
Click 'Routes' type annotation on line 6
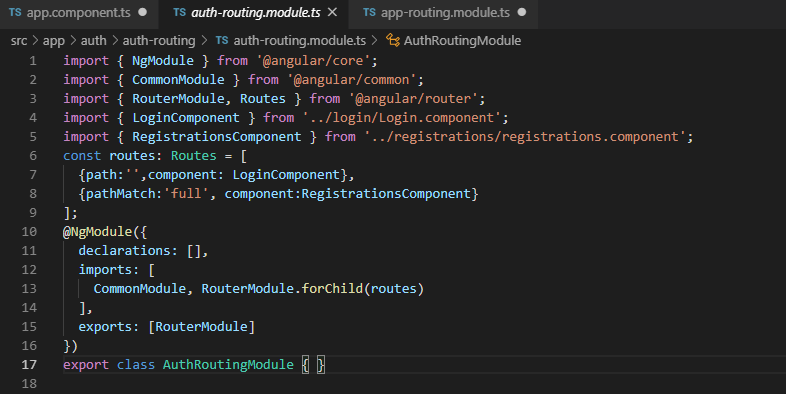(193, 156)
